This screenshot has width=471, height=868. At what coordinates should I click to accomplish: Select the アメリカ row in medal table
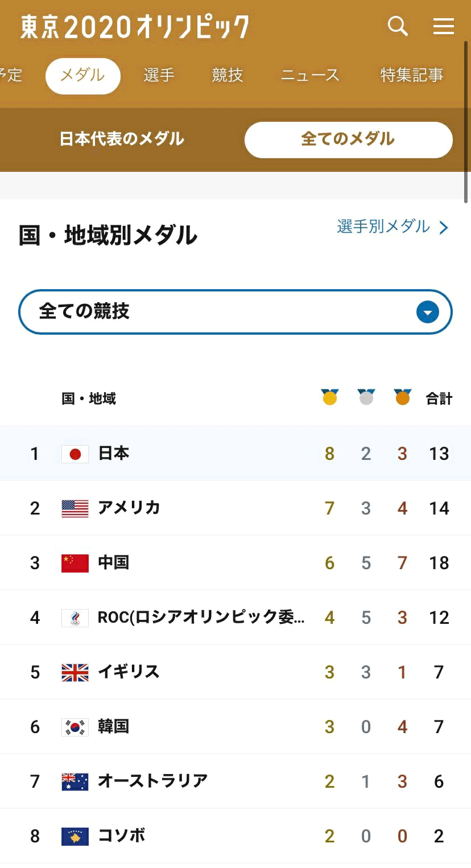point(235,508)
